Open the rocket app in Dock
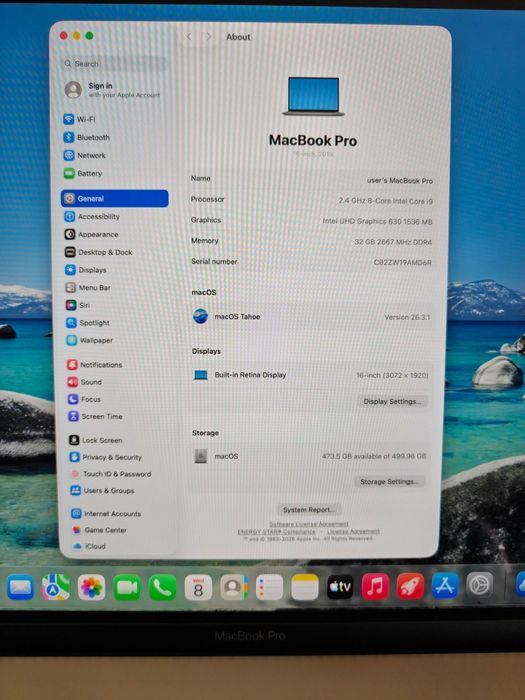The width and height of the screenshot is (525, 700). coord(410,586)
